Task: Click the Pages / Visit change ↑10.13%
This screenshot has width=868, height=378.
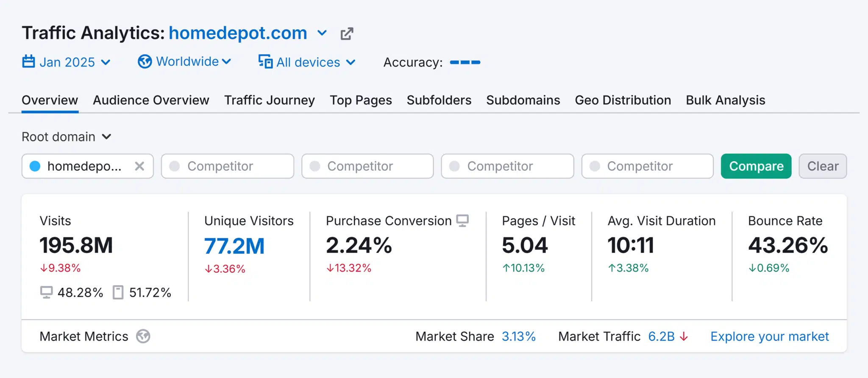Action: (x=523, y=268)
